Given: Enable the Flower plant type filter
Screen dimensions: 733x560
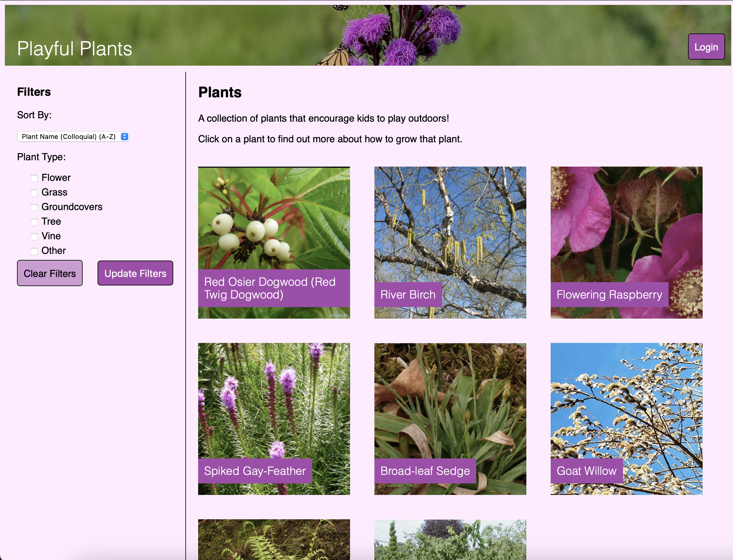Looking at the screenshot, I should [x=34, y=178].
